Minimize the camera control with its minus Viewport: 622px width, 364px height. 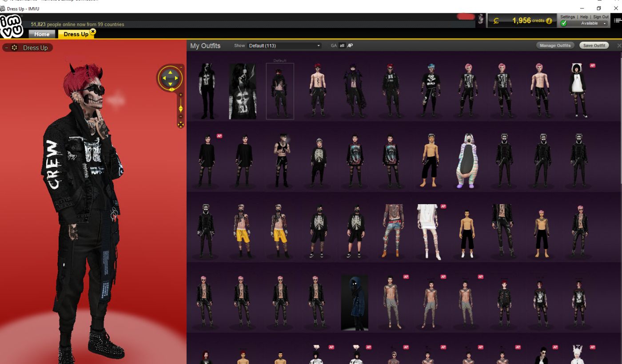click(x=181, y=67)
